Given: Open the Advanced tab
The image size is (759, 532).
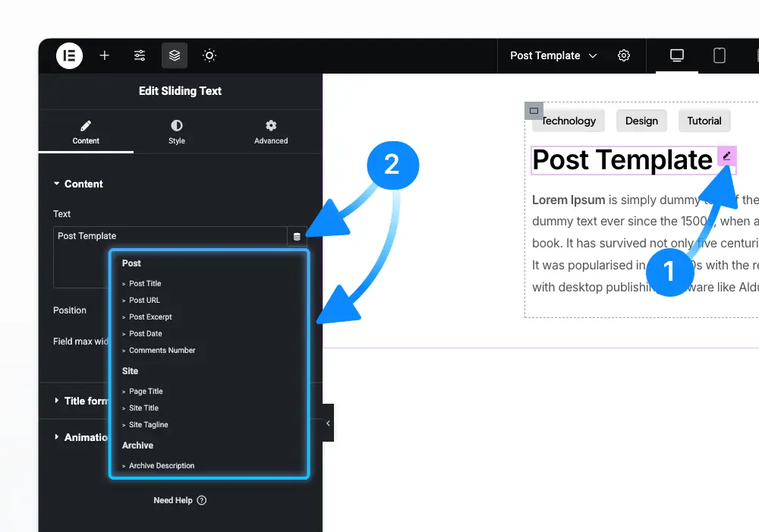Looking at the screenshot, I should pos(271,132).
